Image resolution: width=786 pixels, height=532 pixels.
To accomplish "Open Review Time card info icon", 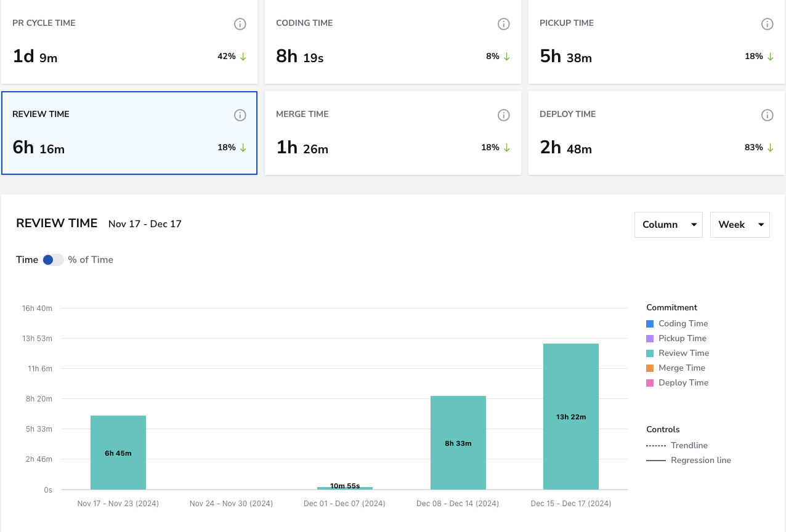I will coord(240,115).
